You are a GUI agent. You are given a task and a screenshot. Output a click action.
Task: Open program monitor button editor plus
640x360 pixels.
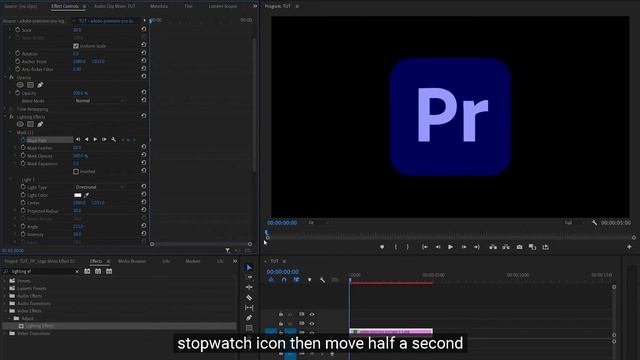click(x=629, y=247)
